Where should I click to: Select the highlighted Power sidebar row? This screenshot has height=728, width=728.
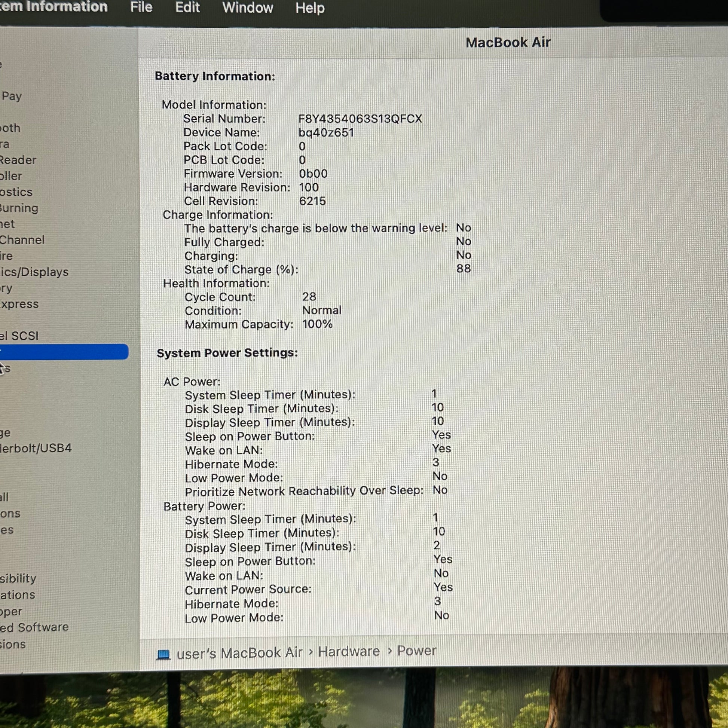tap(64, 352)
